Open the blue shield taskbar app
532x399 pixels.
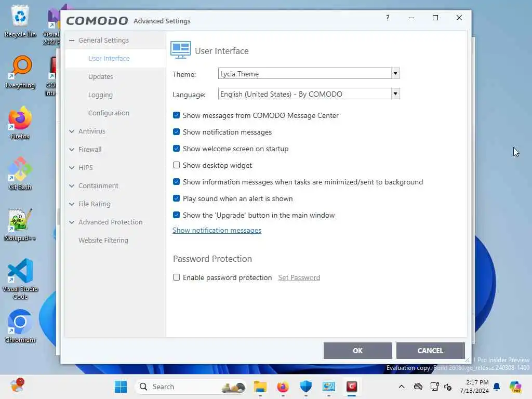[305, 387]
